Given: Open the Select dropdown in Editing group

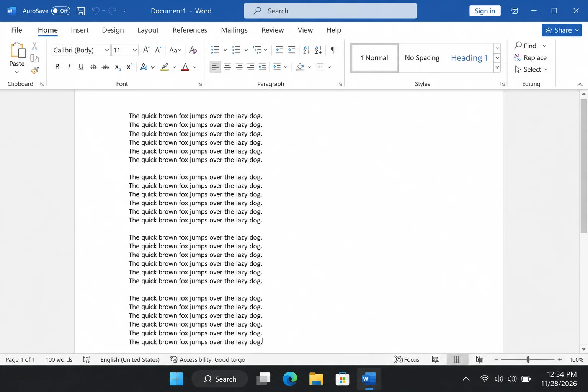Looking at the screenshot, I should coord(531,69).
